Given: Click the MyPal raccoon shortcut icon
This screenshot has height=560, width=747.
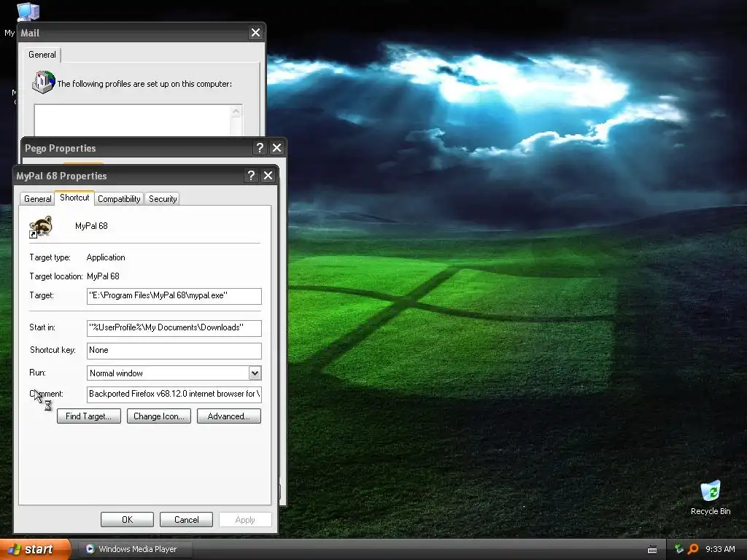Looking at the screenshot, I should point(41,227).
